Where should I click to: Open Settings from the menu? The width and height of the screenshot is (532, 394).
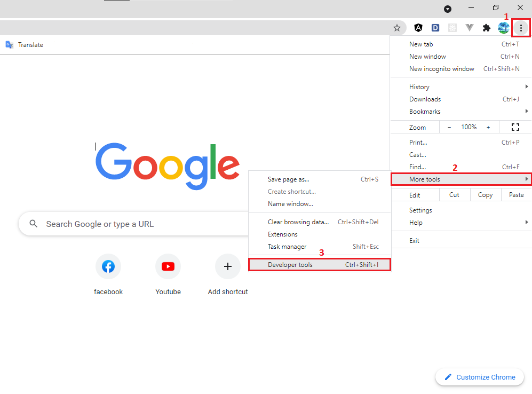point(461,210)
